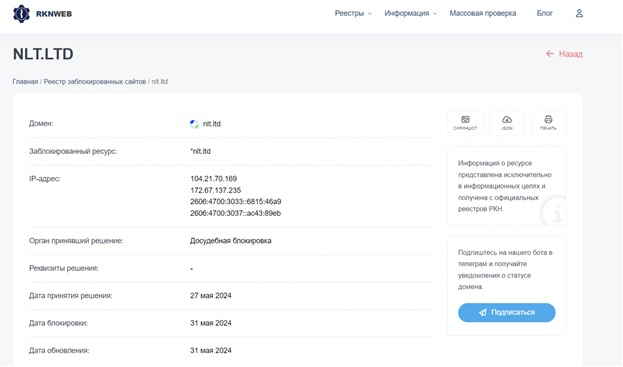Open Реестр заблокированных сайтов breadcrumb
Viewport: 623px width, 367px height.
[x=95, y=81]
